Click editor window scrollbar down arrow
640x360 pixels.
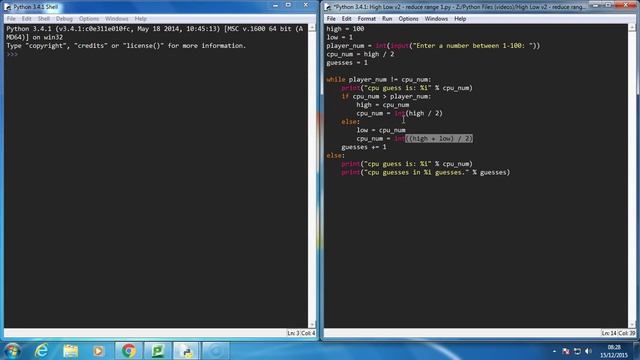coord(632,324)
